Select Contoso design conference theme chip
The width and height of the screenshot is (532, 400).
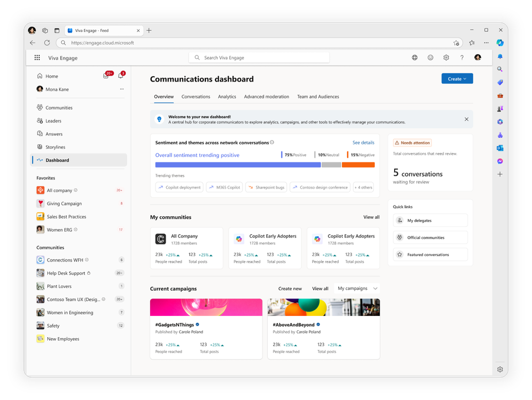click(320, 187)
